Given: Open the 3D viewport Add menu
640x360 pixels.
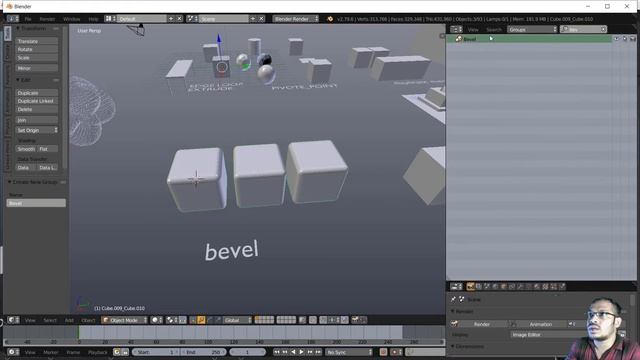Looking at the screenshot, I should pos(69,320).
